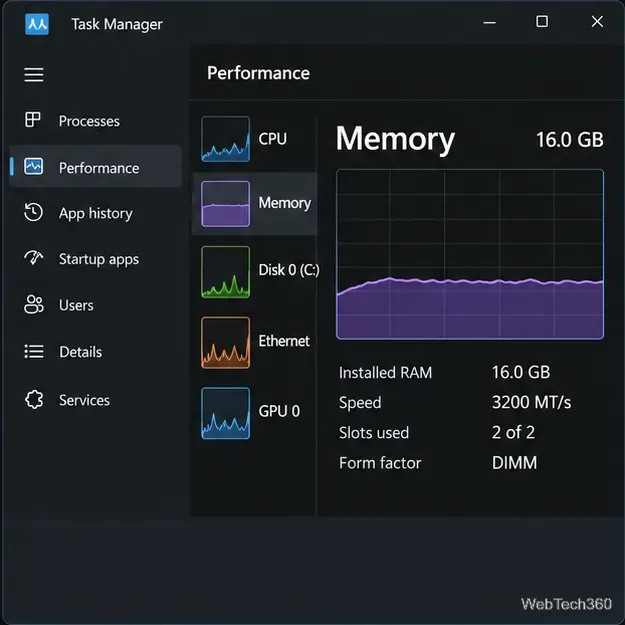Click the 16.0 GB total next to Memory heading
Image resolution: width=625 pixels, height=625 pixels.
click(x=570, y=140)
